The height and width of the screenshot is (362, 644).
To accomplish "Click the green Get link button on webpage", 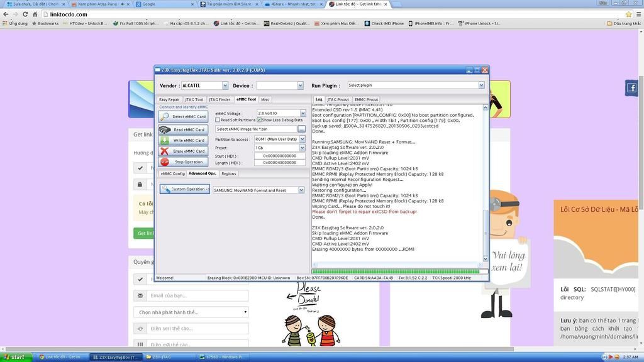I will [144, 233].
